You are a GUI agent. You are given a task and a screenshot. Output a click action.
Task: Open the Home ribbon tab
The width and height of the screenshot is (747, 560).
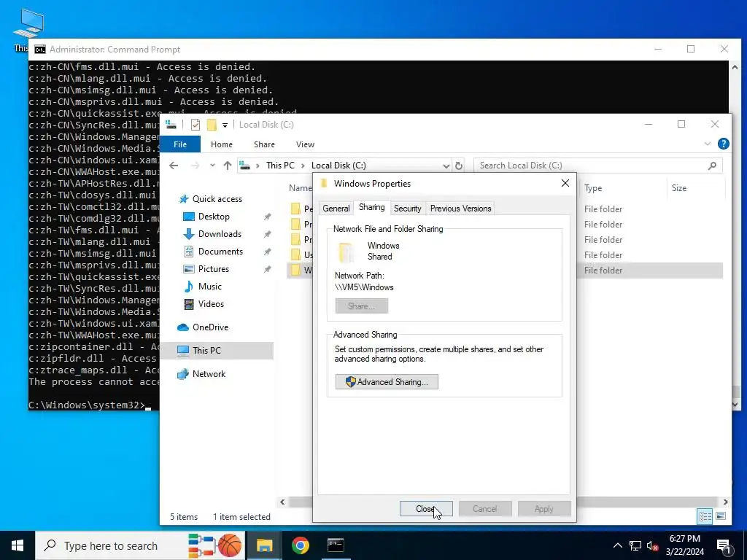coord(222,144)
